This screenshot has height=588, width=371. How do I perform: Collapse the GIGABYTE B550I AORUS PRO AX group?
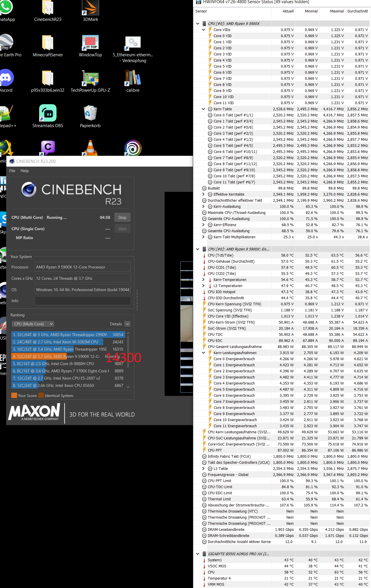click(198, 554)
